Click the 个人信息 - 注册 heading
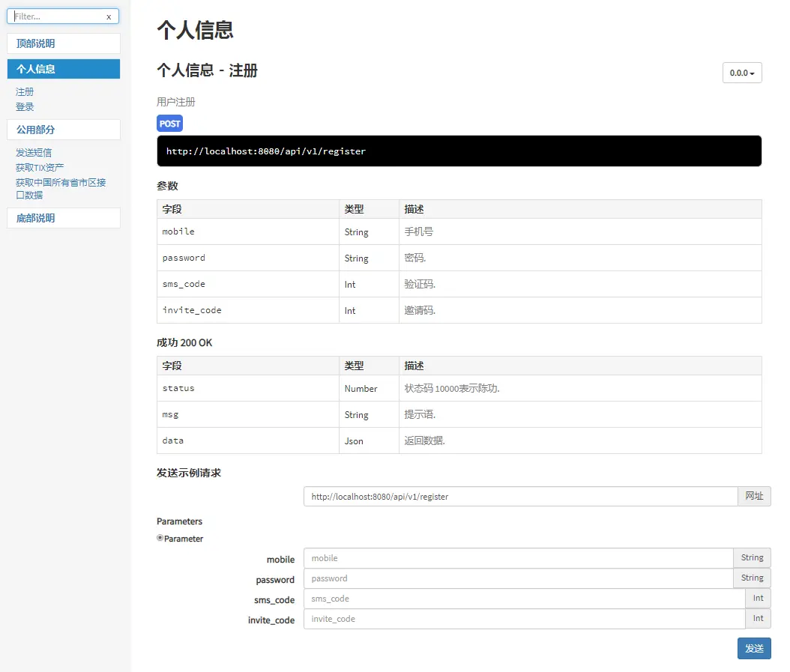Screen dimensions: 790x672 tap(207, 70)
